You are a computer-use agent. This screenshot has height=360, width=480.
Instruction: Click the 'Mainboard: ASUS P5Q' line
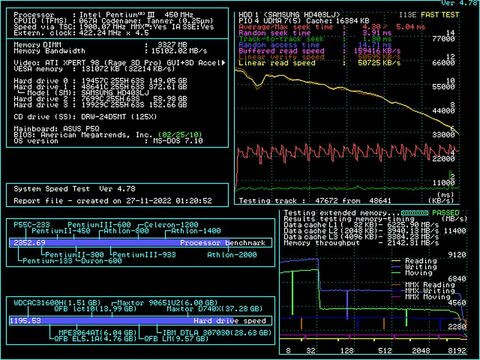[x=56, y=129]
